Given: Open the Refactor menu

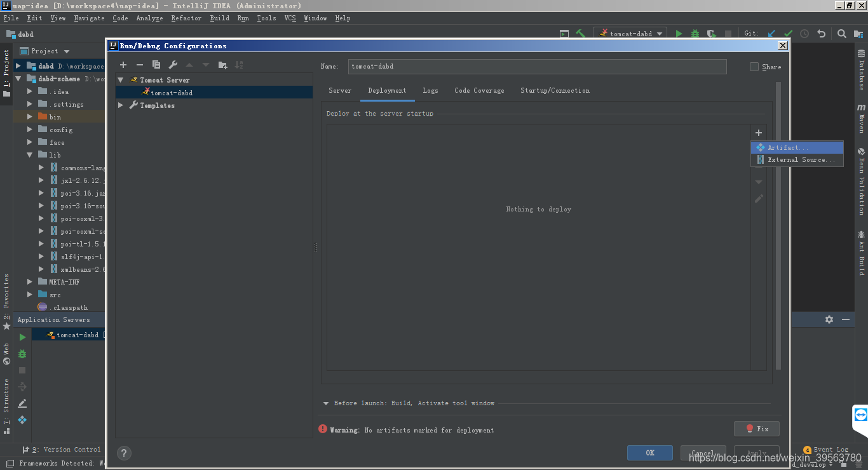Looking at the screenshot, I should 186,18.
